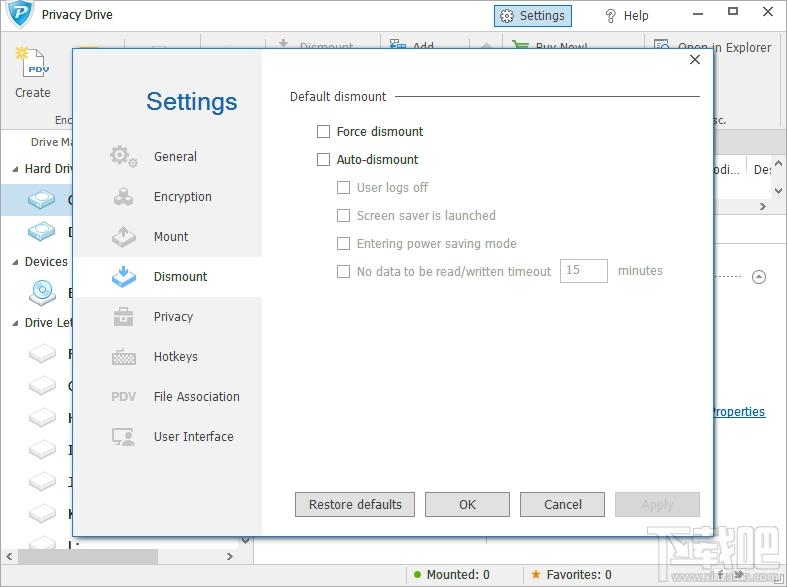Screen dimensions: 787x587
Task: Click the tree horizontal scrollbar thumb
Action: pyautogui.click(x=88, y=556)
